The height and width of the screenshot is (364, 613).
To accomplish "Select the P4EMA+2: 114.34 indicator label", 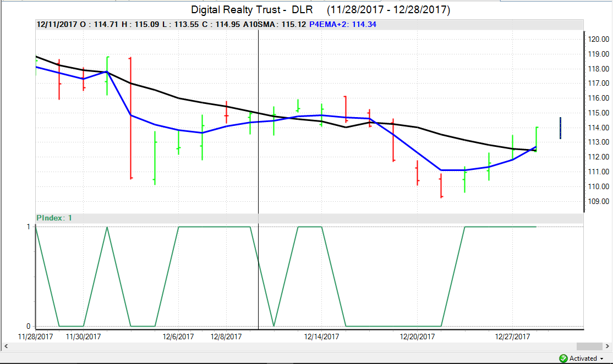I will click(343, 24).
